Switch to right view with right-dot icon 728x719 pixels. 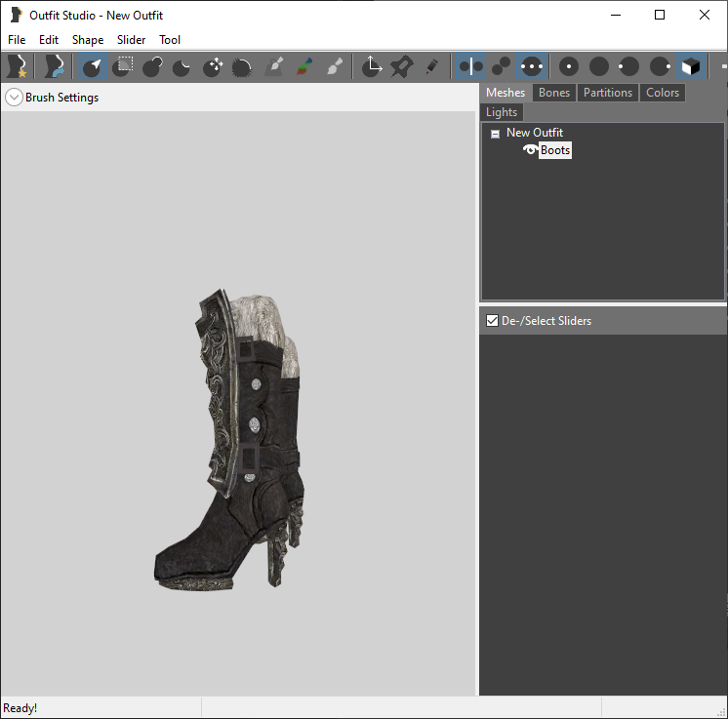tap(660, 67)
